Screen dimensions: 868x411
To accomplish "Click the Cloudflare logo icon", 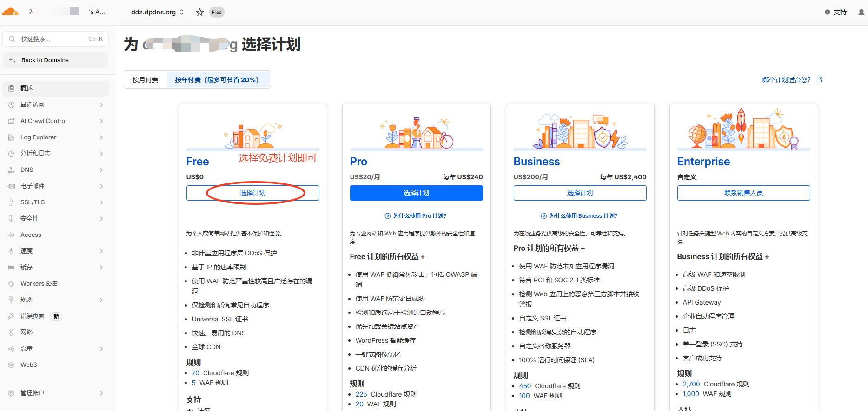I will [x=10, y=12].
